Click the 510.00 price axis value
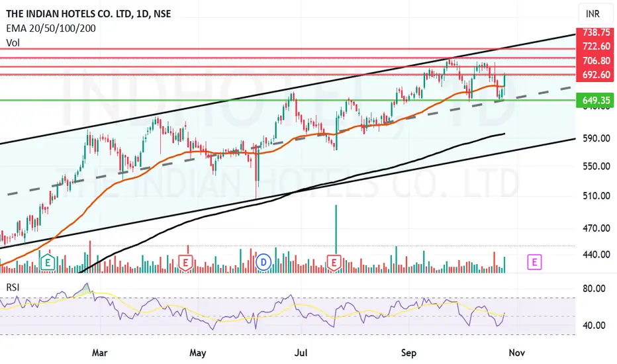The image size is (617, 364). pyautogui.click(x=596, y=196)
